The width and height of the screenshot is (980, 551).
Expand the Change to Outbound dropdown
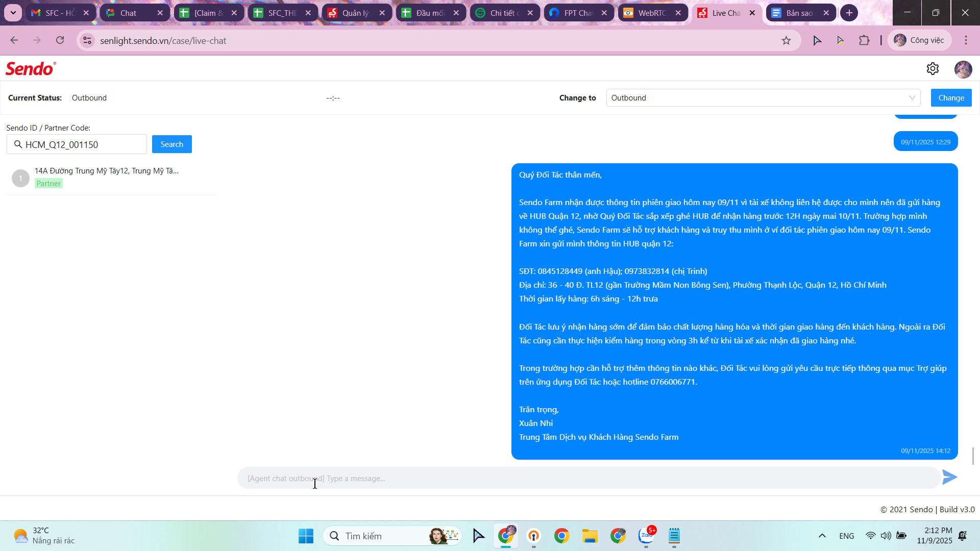click(x=763, y=98)
